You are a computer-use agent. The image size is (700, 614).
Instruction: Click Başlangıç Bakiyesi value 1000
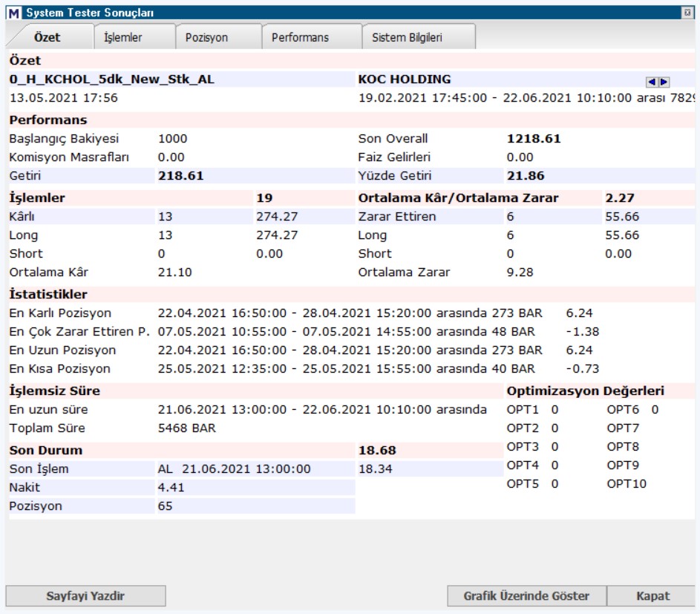coord(172,138)
